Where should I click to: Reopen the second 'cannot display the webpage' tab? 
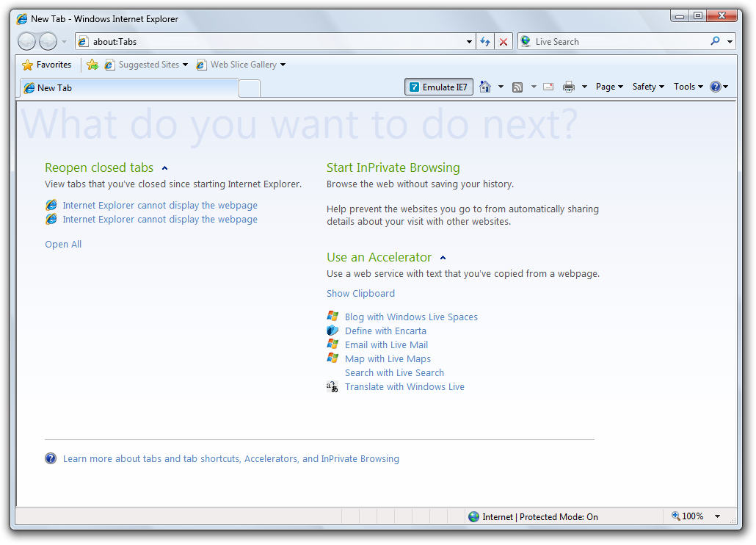[159, 220]
